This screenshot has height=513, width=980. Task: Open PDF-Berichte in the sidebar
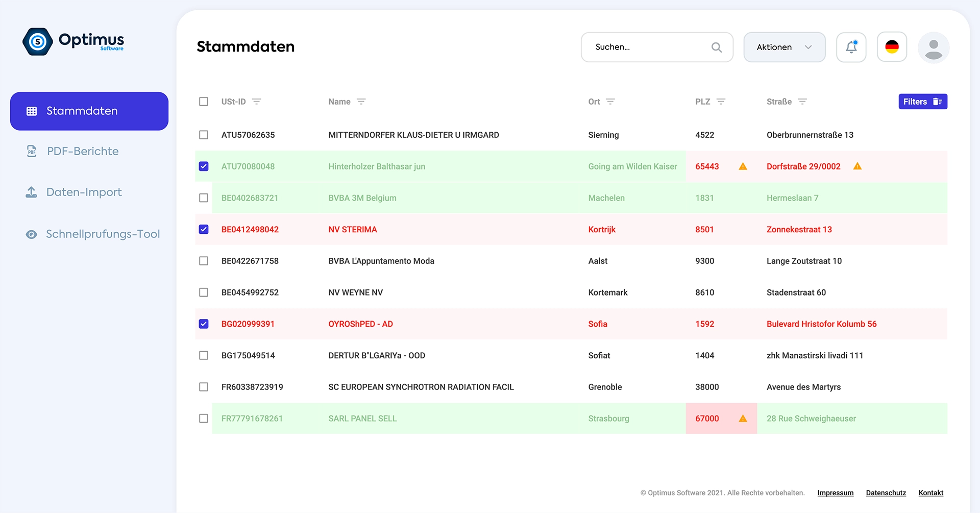point(83,151)
